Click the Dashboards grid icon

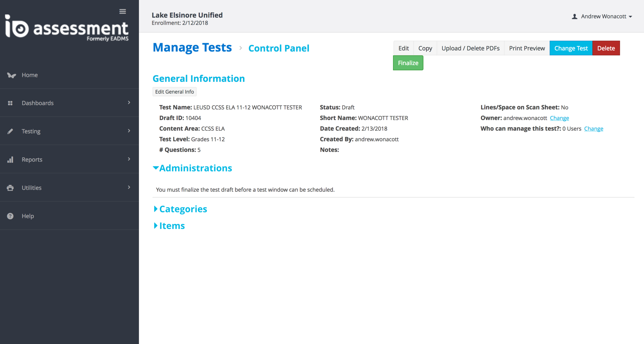[x=10, y=103]
